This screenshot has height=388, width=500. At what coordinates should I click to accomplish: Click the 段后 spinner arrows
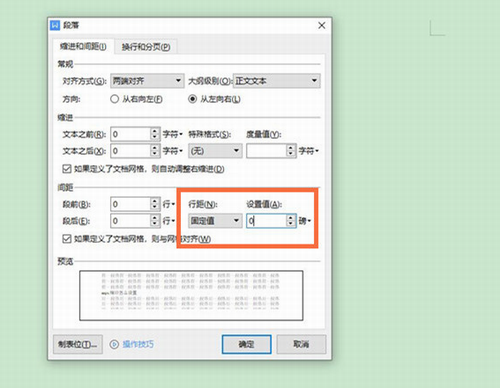tap(155, 221)
